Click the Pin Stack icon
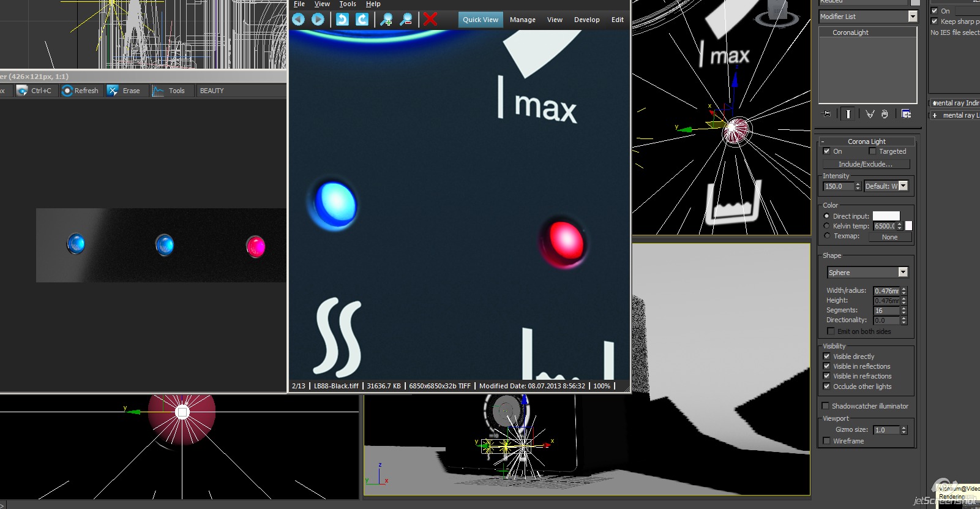 point(827,114)
